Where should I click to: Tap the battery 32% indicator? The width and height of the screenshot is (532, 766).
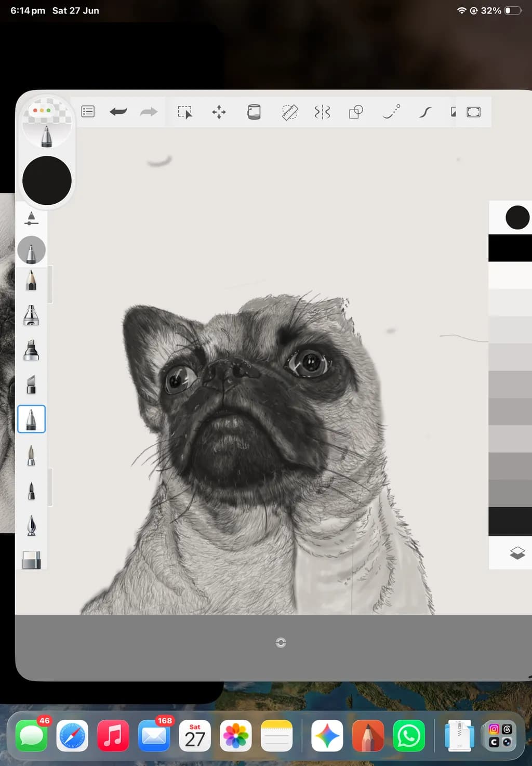coord(501,10)
